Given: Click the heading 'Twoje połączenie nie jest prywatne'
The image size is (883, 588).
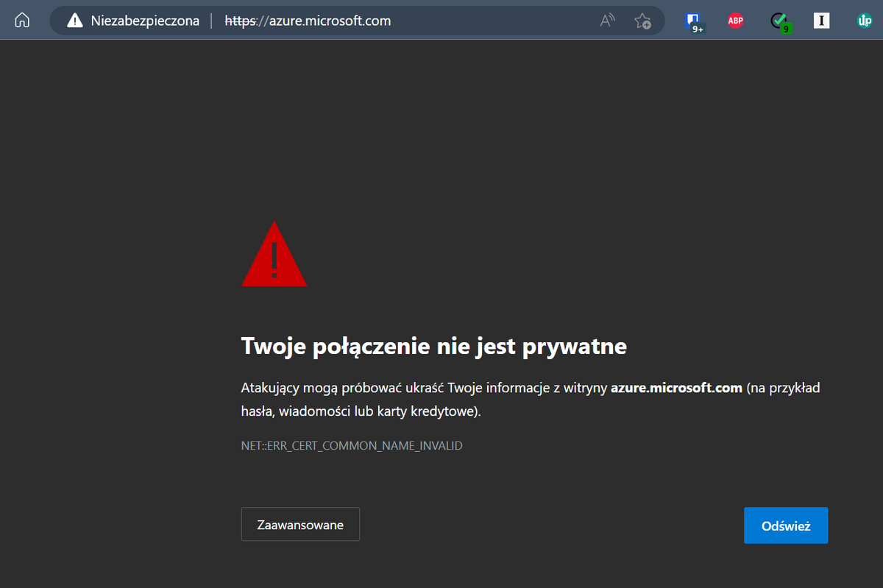Looking at the screenshot, I should [x=433, y=346].
